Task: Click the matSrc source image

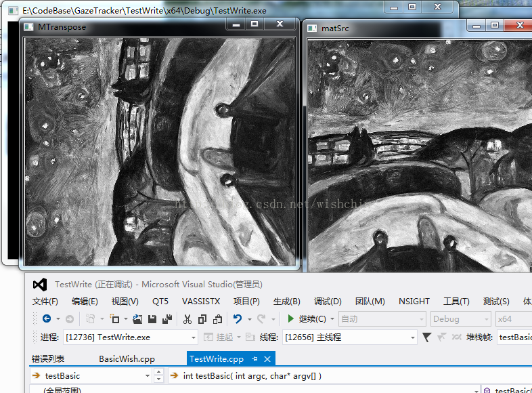Action: coord(420,156)
